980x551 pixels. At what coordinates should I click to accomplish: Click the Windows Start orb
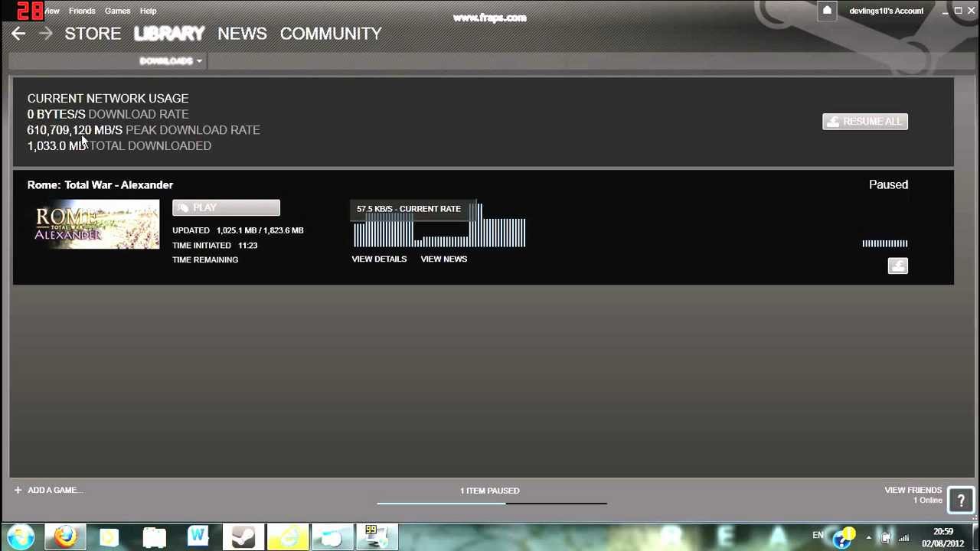[21, 536]
